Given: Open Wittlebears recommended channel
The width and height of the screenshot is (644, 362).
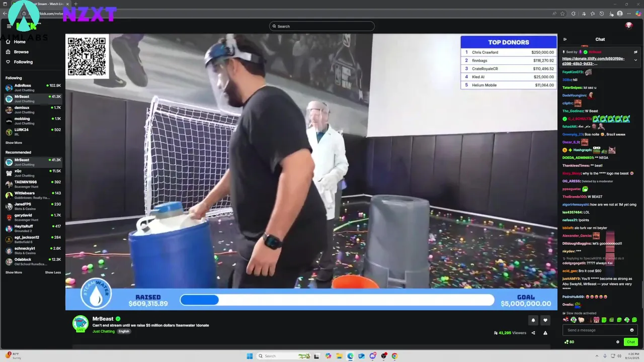Looking at the screenshot, I should [x=33, y=195].
